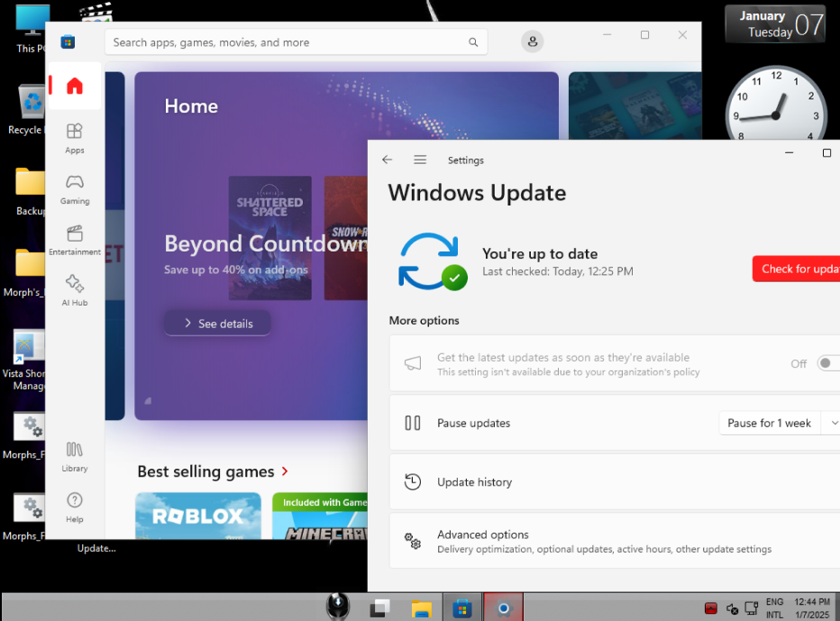Click the ENG INTL language indicator
Image resolution: width=840 pixels, height=621 pixels.
(x=774, y=608)
